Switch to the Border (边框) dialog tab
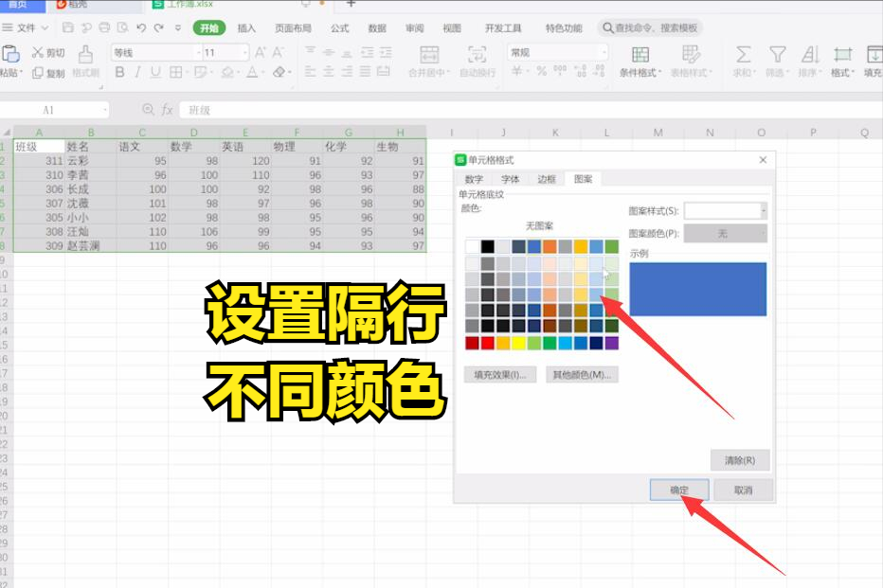Screen dimensions: 883x588 (x=547, y=179)
